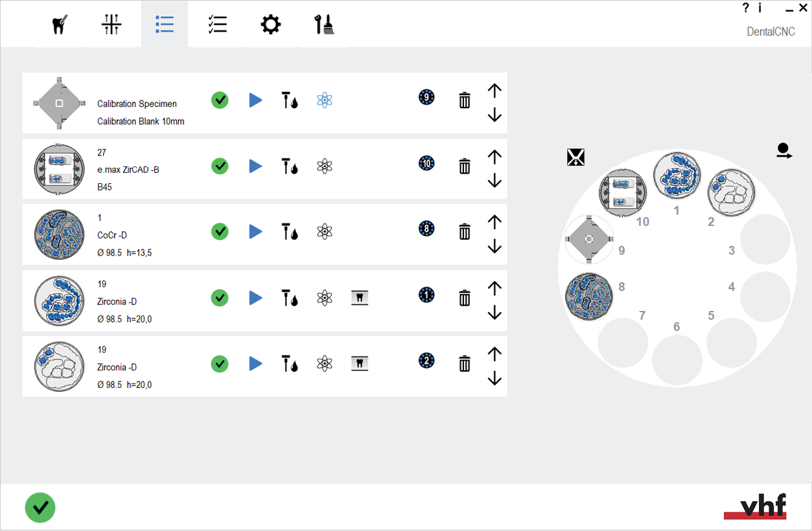The width and height of the screenshot is (812, 531).
Task: Move the CoCr -D job down
Action: 494,247
